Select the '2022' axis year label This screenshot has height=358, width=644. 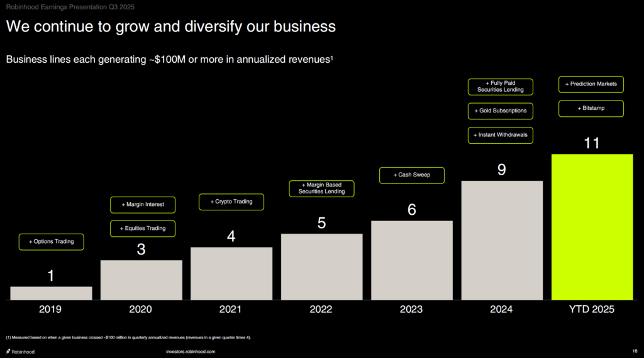[x=321, y=310]
